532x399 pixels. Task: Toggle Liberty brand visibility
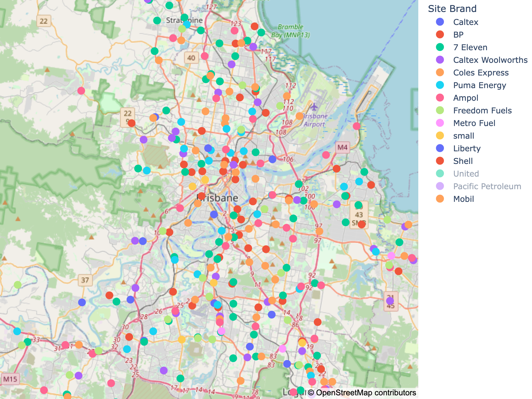[466, 149]
